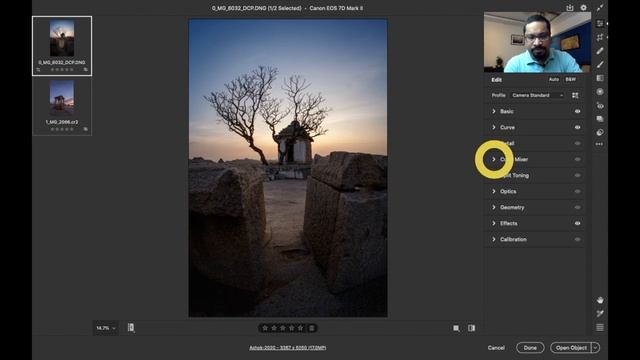The height and width of the screenshot is (360, 640).
Task: Toggle visibility of Curve panel edits
Action: click(x=578, y=127)
